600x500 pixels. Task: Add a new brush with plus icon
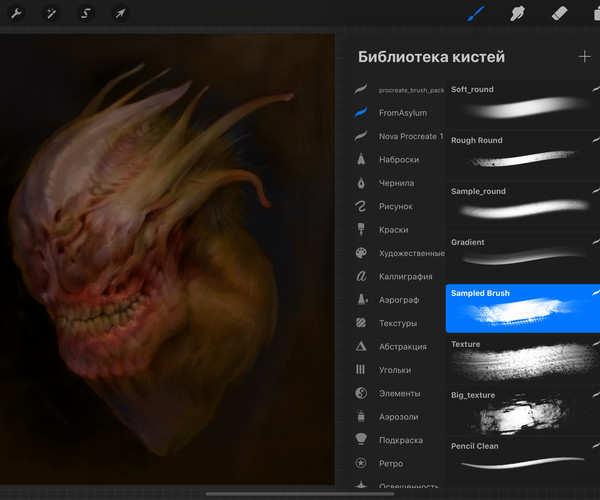(x=584, y=57)
